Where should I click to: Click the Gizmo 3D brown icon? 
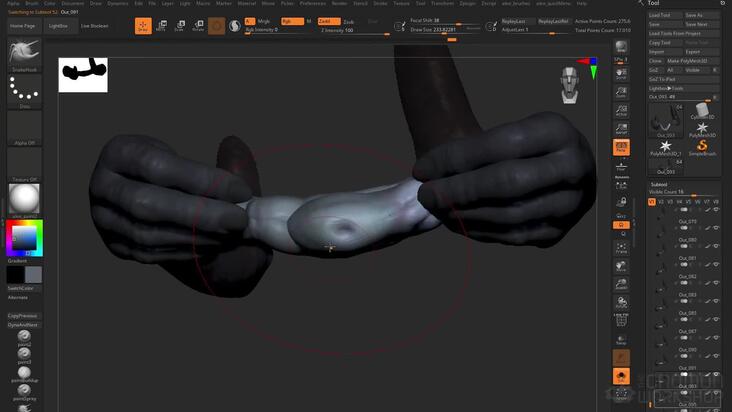pos(216,26)
